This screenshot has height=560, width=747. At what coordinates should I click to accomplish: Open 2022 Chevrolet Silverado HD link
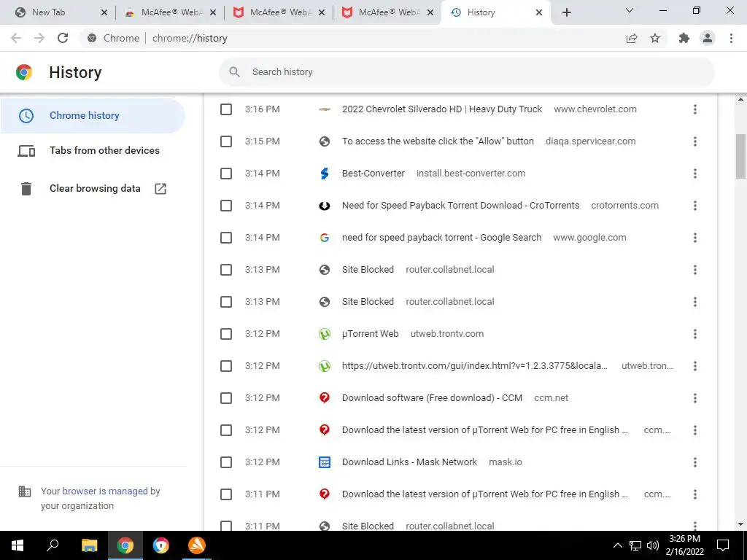coord(442,109)
